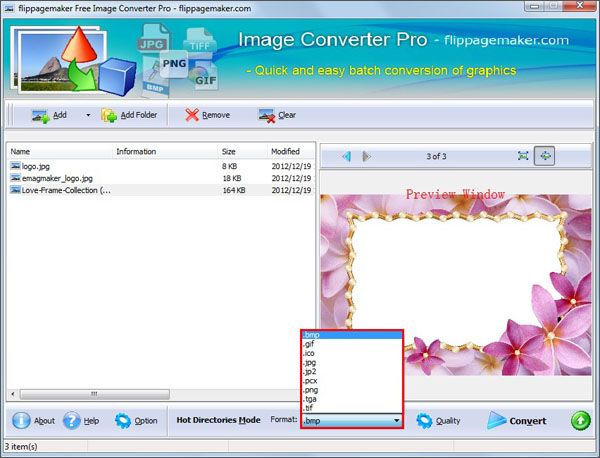
Task: Click the green up-arrow circle icon
Action: [580, 421]
